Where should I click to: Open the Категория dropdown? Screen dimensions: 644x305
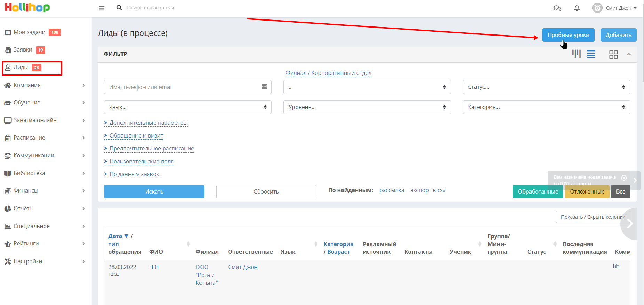point(547,107)
